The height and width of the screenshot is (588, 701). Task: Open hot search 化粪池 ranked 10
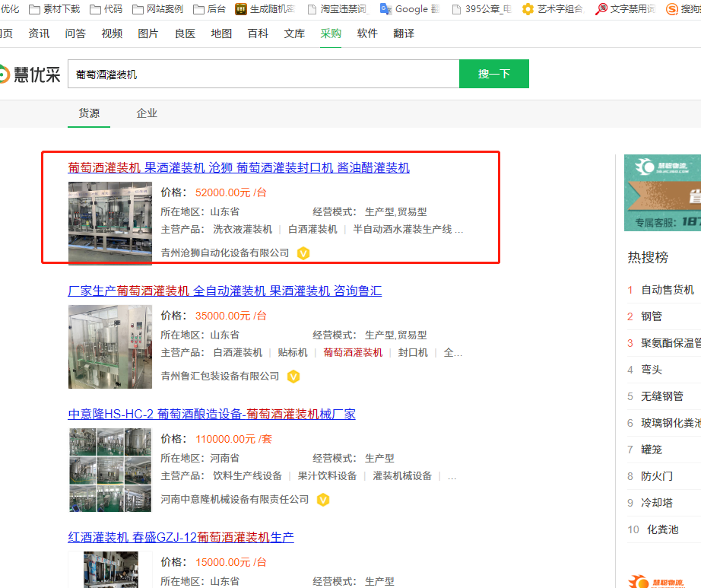coord(663,529)
